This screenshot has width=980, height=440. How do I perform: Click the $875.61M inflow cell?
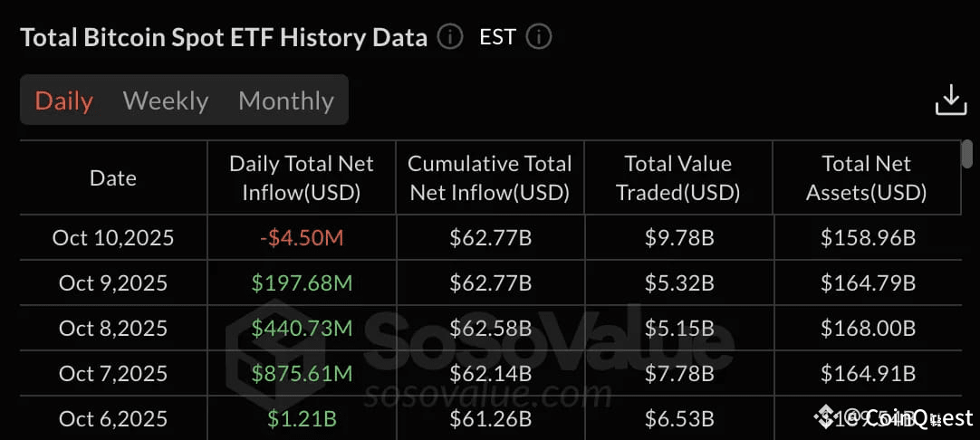(302, 373)
